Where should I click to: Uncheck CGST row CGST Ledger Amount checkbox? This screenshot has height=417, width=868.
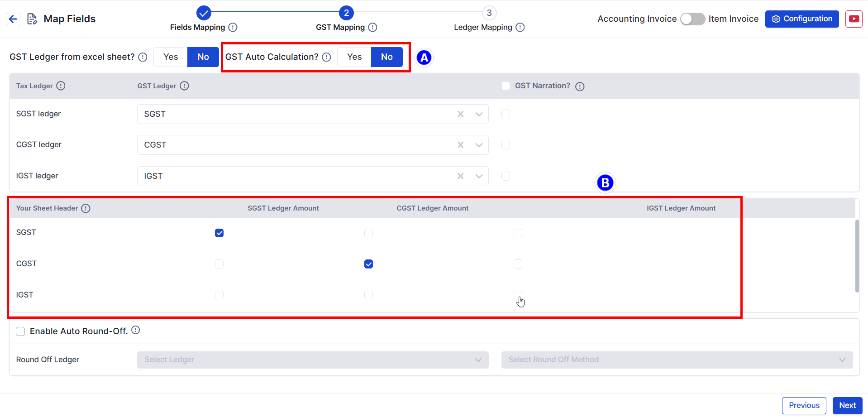[368, 264]
